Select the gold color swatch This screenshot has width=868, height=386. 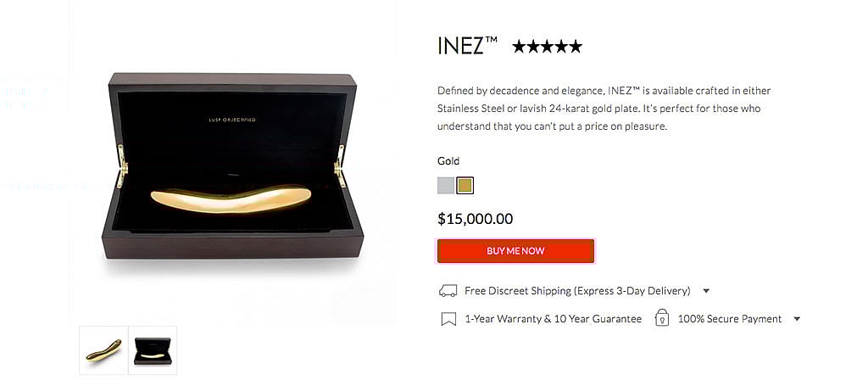(x=465, y=185)
